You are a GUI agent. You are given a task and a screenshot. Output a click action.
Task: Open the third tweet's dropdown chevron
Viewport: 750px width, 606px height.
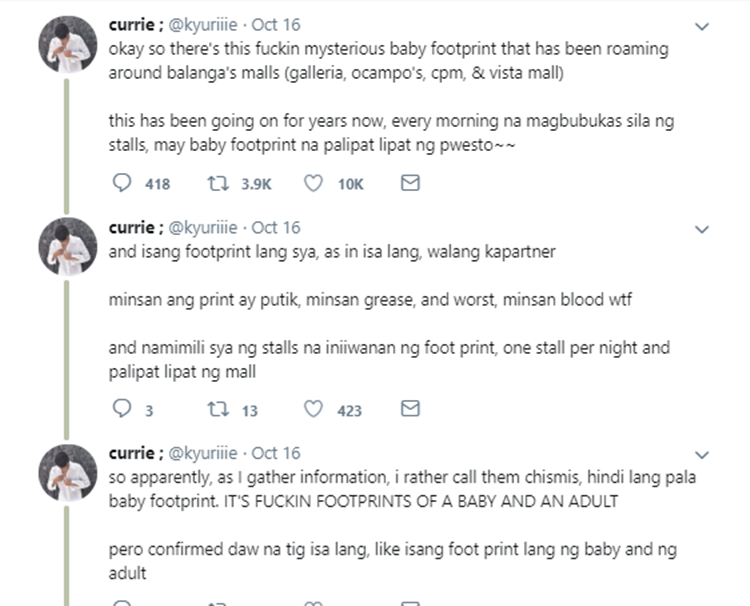click(702, 455)
